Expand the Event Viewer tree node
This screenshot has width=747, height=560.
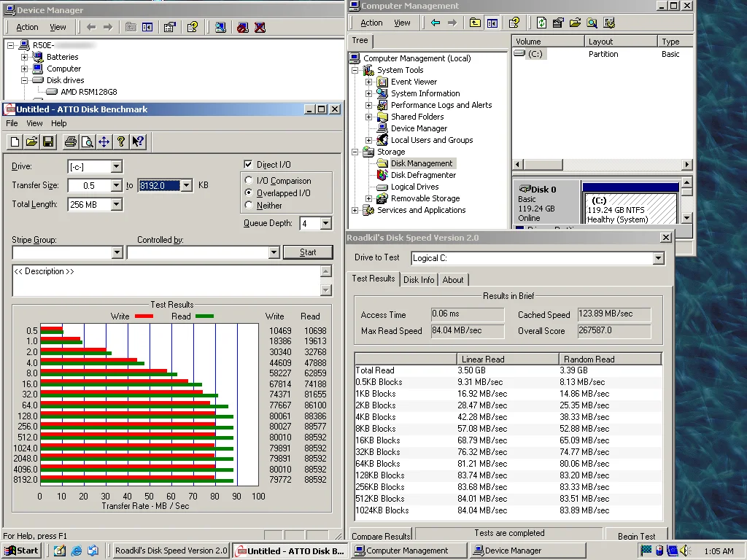coord(368,82)
